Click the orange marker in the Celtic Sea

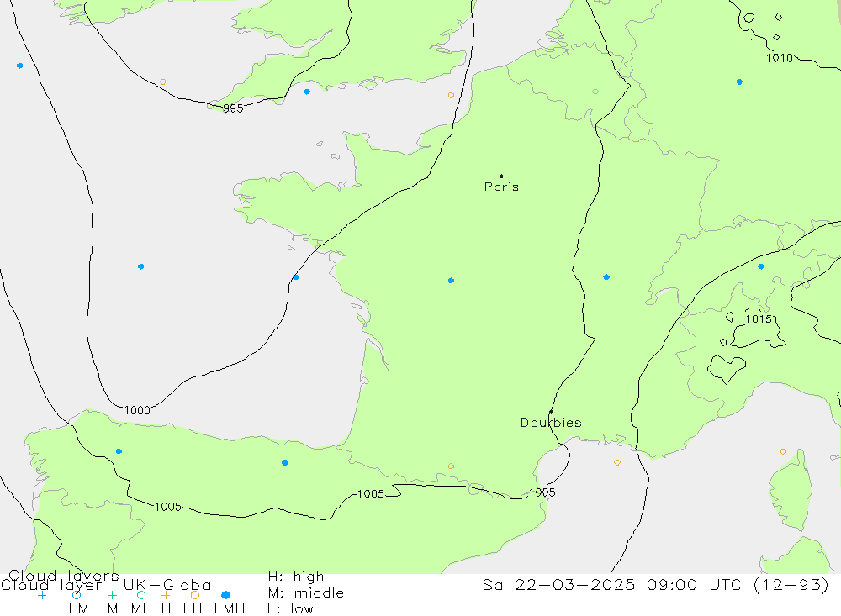(163, 82)
